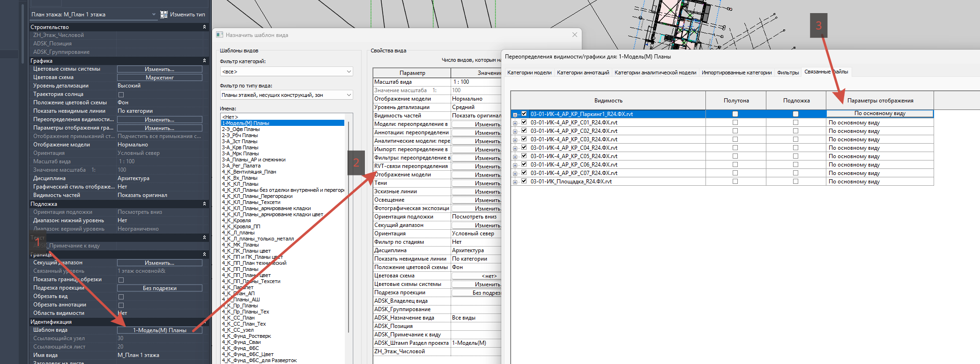Collapse the Подложка section chevron
This screenshot has width=980, height=364.
point(204,204)
